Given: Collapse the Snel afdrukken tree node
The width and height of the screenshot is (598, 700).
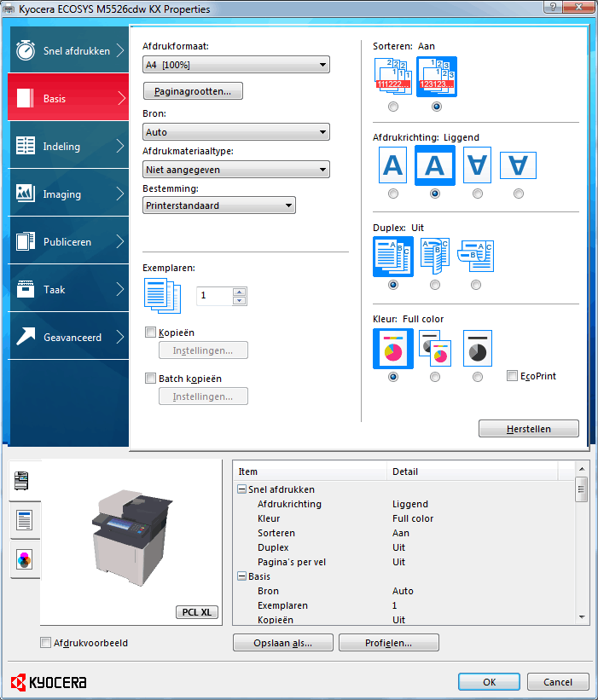Looking at the screenshot, I should pos(241,489).
